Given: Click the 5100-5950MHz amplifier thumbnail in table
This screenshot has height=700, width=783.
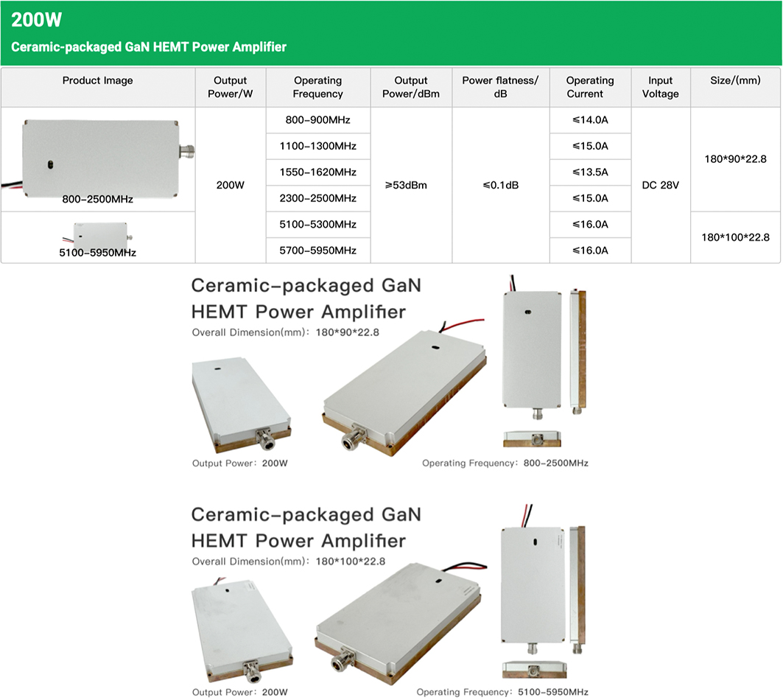Looking at the screenshot, I should [98, 234].
